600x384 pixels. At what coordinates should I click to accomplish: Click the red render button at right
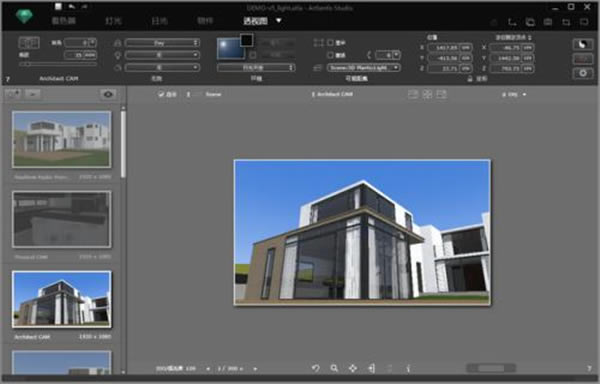click(582, 59)
